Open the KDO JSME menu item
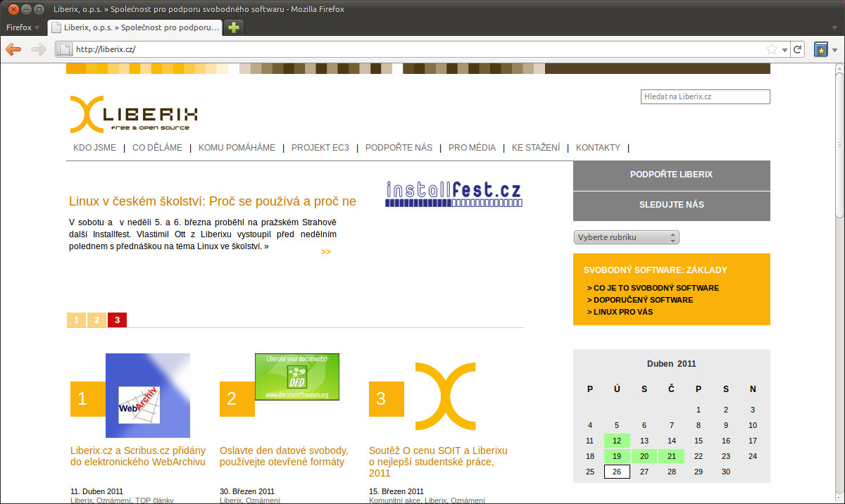845x504 pixels. click(x=94, y=148)
